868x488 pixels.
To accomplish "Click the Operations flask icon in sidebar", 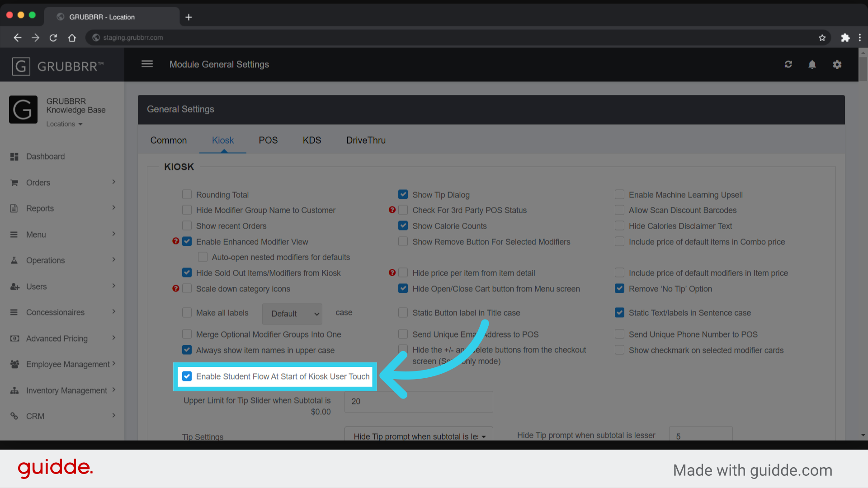I will (x=14, y=260).
